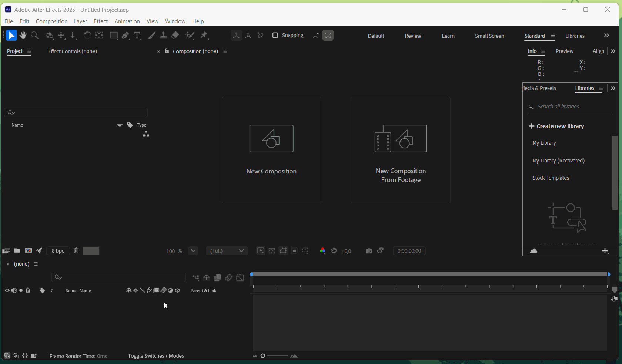The image size is (622, 364).
Task: Open the Info panel menu
Action: click(x=543, y=51)
